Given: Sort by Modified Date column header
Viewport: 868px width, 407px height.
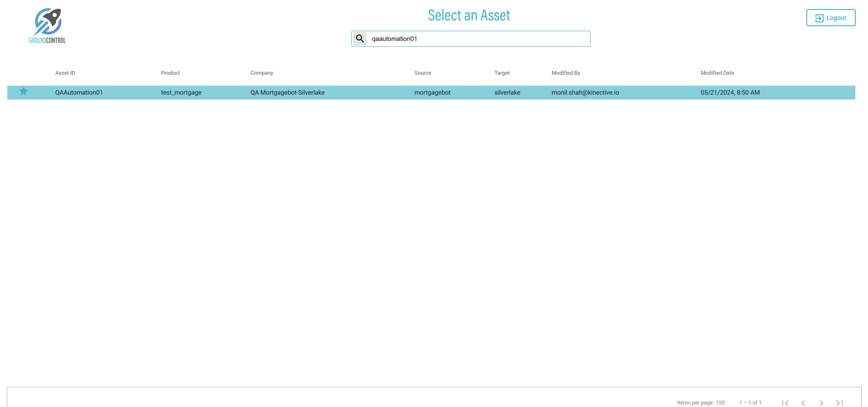Looking at the screenshot, I should [x=717, y=73].
